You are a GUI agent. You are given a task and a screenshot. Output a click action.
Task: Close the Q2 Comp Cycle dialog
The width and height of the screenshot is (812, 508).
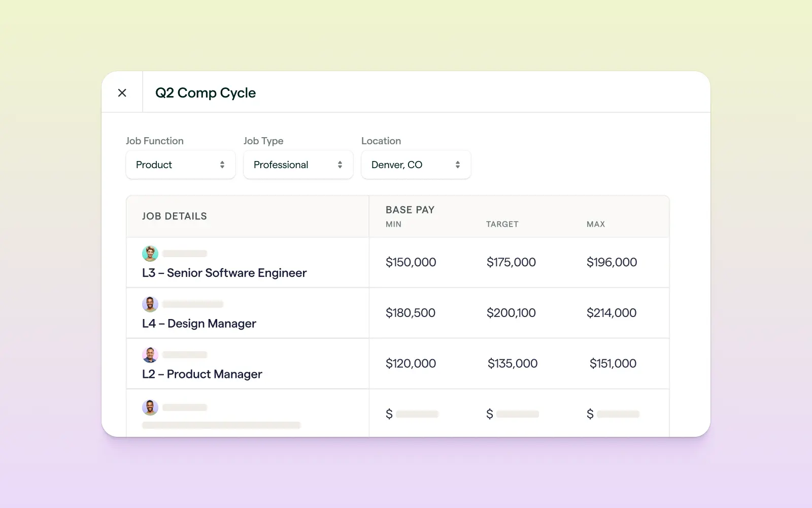pos(122,92)
